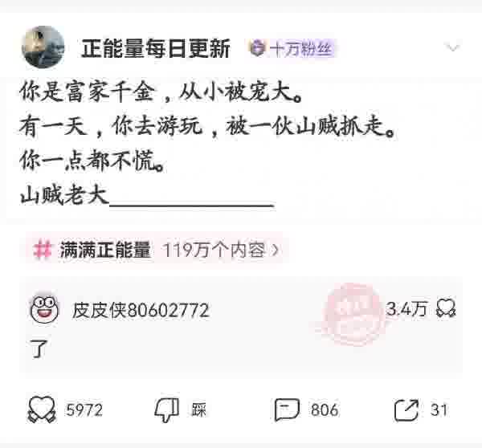This screenshot has height=448, width=482.
Task: Like the post with the heart icon
Action: [42, 409]
